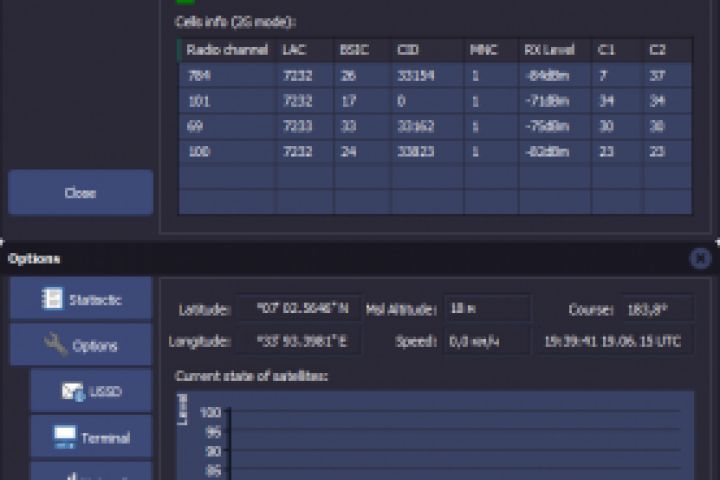The height and width of the screenshot is (480, 720).
Task: Click the Msl Altitude value field
Action: point(487,308)
